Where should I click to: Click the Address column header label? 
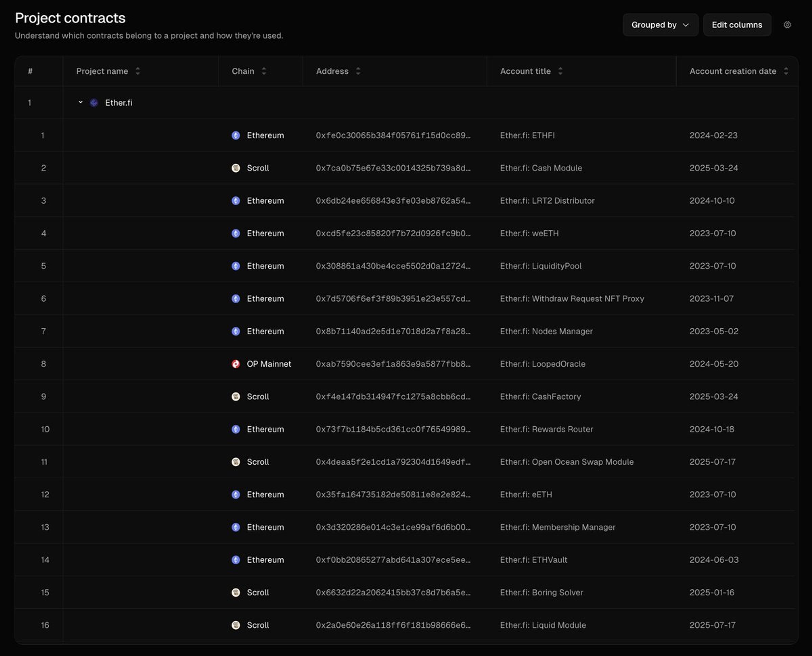(332, 71)
